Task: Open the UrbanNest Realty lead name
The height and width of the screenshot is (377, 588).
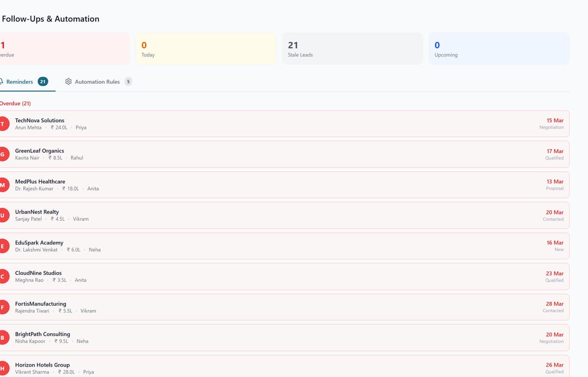Action: [37, 212]
